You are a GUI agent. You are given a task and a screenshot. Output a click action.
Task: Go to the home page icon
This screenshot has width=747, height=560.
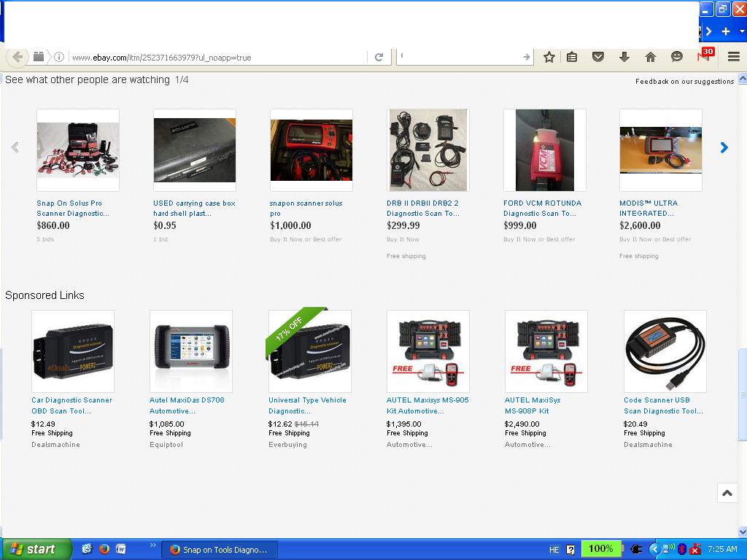[651, 57]
